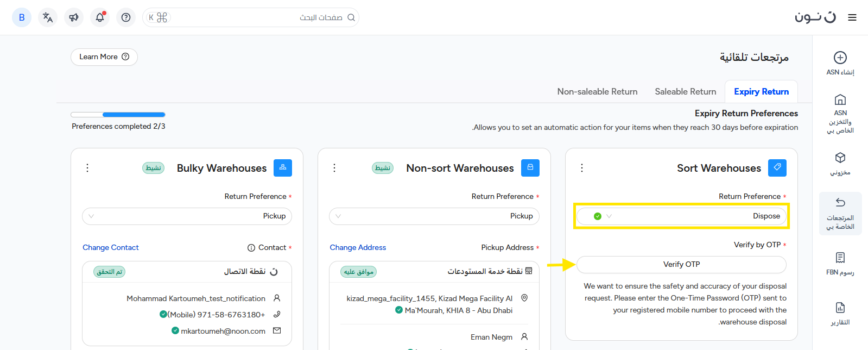Click the Create ASN plus icon
The width and height of the screenshot is (868, 350).
click(x=840, y=58)
